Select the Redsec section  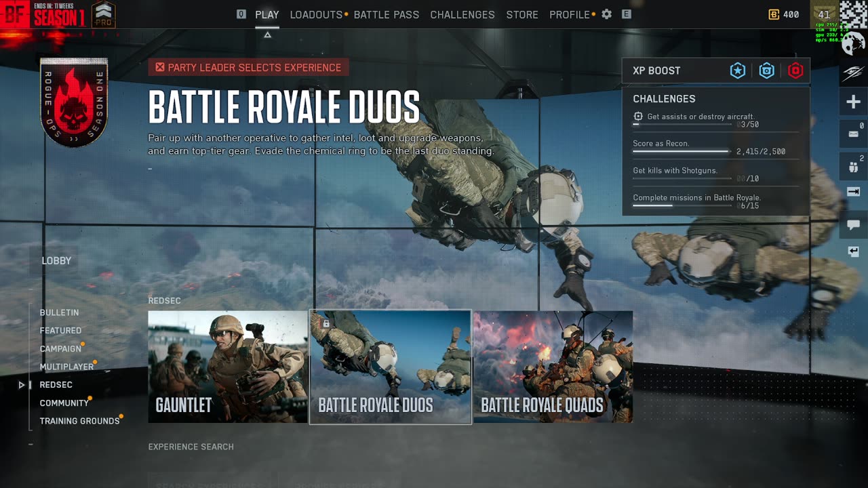coord(56,385)
